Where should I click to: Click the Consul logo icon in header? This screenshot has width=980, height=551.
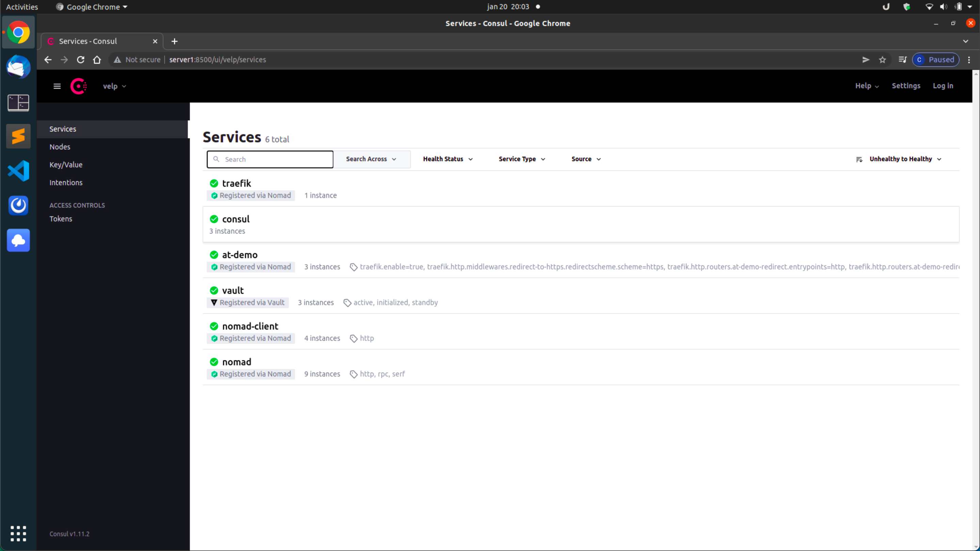79,86
